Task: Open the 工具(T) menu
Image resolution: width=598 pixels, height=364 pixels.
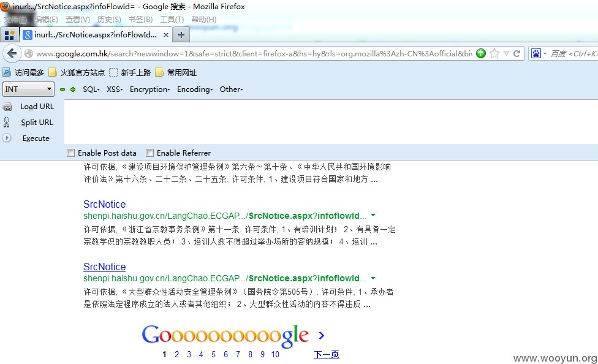Action: click(172, 20)
